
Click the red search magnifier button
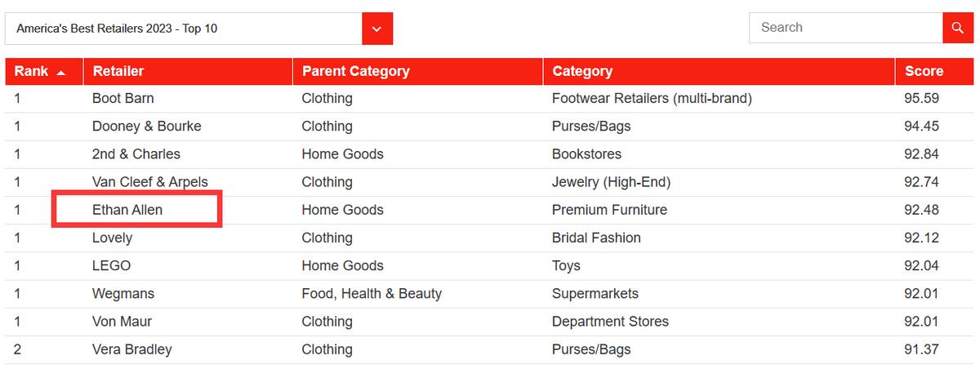(957, 28)
